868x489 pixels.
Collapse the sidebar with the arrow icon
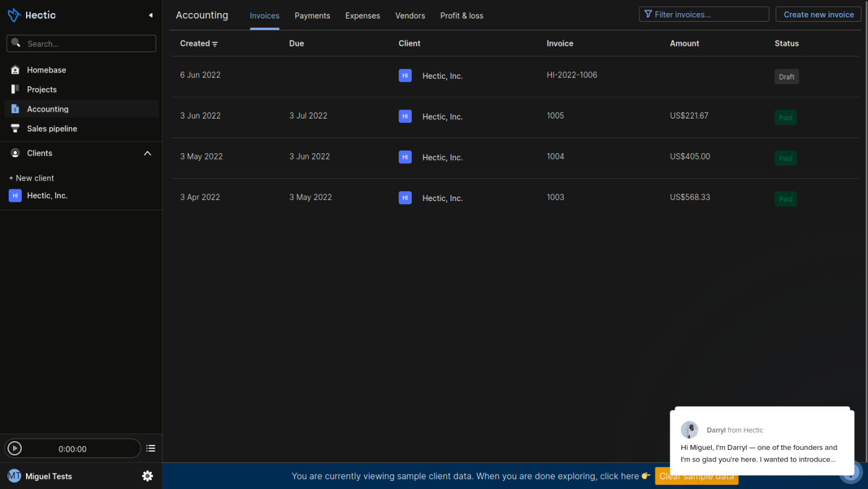tap(150, 15)
